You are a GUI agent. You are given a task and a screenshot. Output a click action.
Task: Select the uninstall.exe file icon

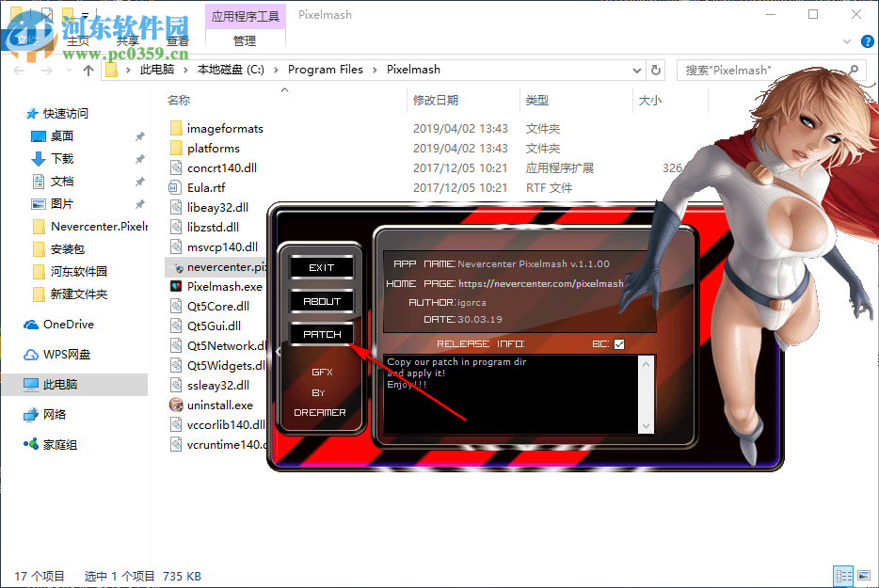point(176,405)
